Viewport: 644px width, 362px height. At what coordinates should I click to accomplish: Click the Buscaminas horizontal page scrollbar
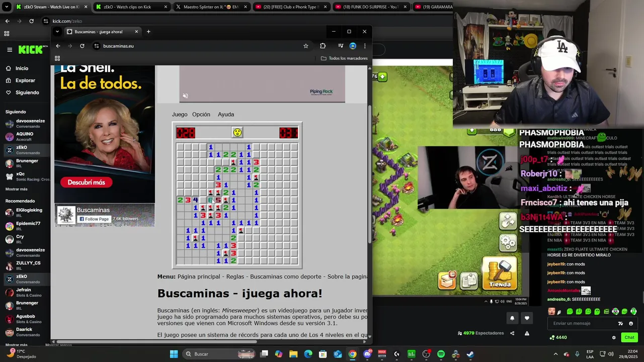(156, 342)
